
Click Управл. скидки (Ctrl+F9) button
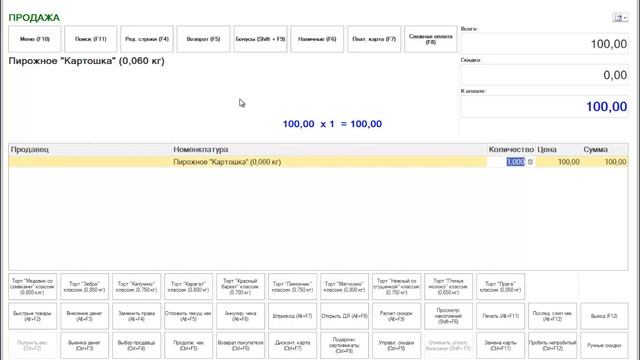point(396,345)
